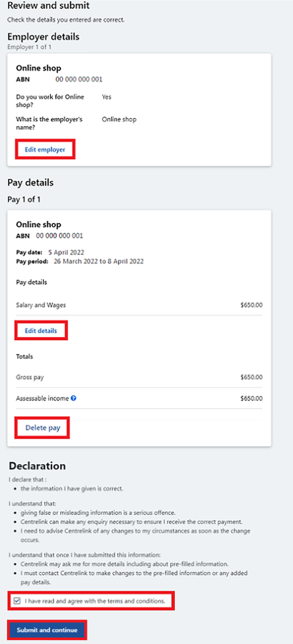The image size is (293, 644).
Task: Click the Pay details section heading
Action: point(31,183)
